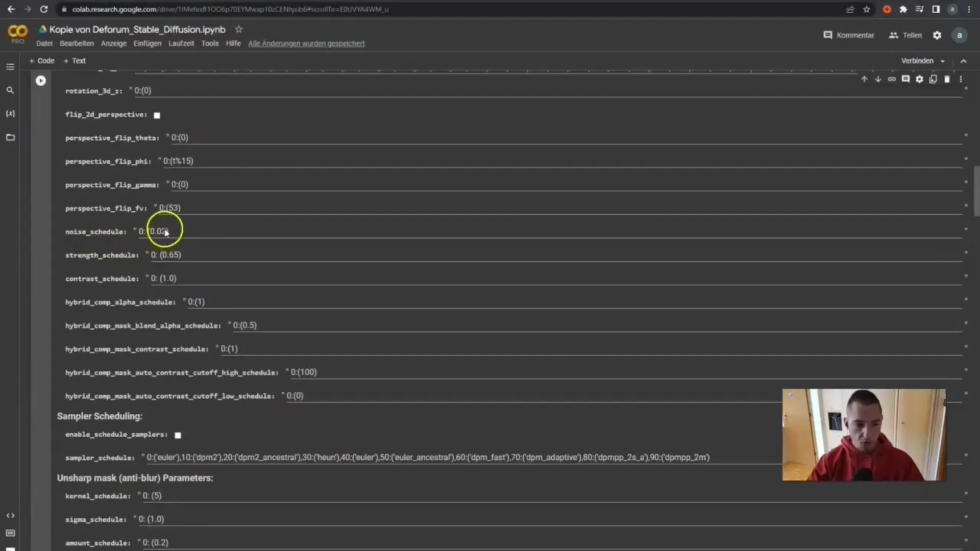Bookmark this page with the star icon
The image size is (980, 551).
coord(867,9)
